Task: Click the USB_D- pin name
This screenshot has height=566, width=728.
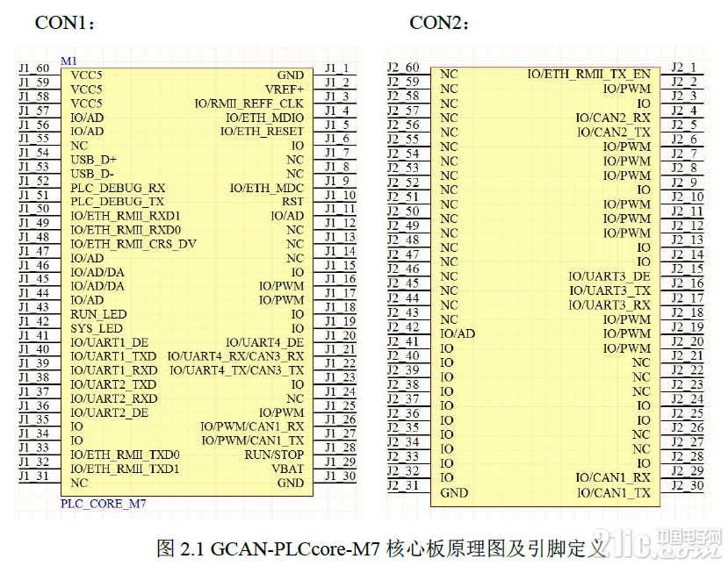Action: 92,174
